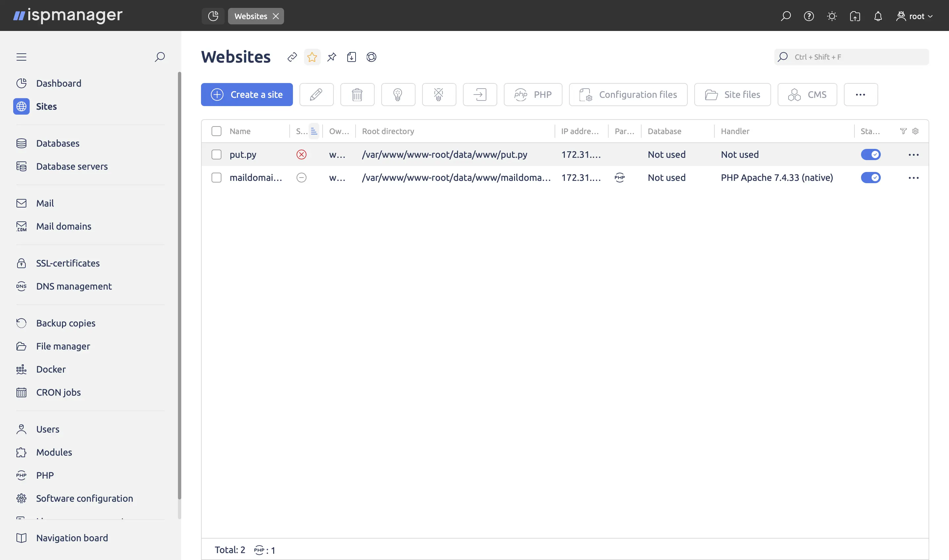Open Configuration files
Screen dimensions: 949x560
coord(628,94)
